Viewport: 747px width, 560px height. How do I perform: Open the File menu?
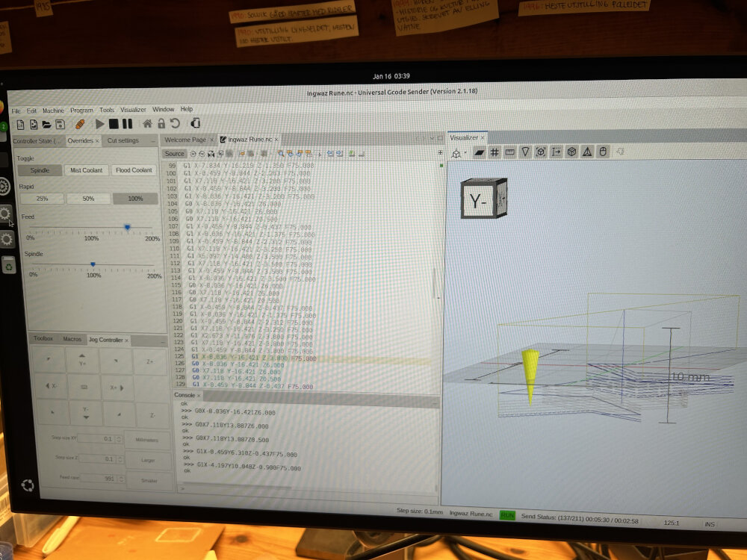click(x=16, y=111)
